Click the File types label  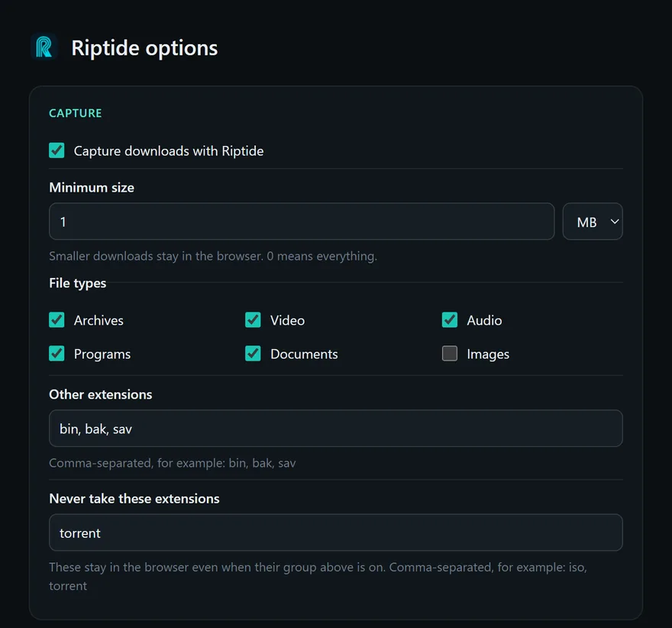[78, 283]
